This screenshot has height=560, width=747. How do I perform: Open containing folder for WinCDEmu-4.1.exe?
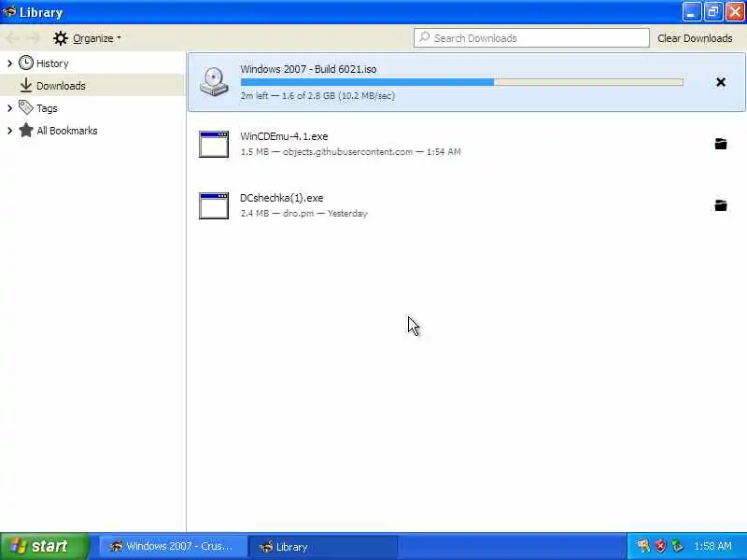(x=720, y=144)
